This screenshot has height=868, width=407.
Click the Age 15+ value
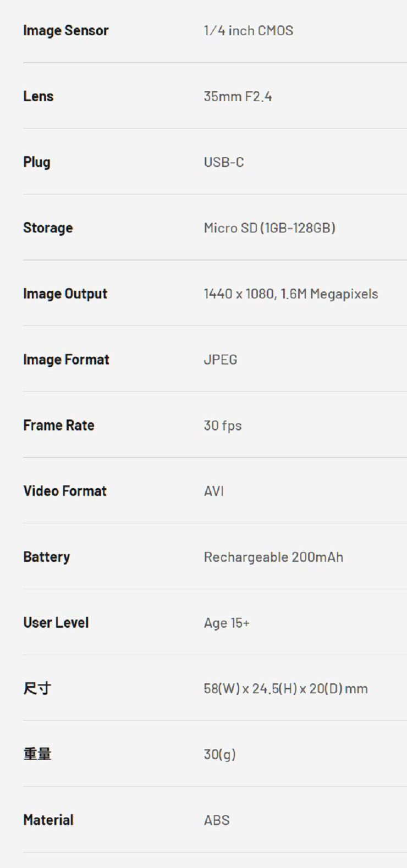pyautogui.click(x=227, y=623)
